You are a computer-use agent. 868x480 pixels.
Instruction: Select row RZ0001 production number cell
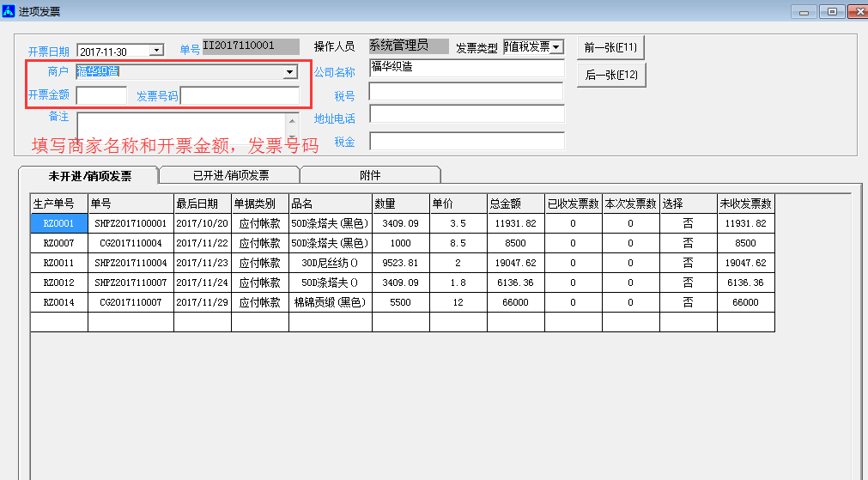(59, 223)
